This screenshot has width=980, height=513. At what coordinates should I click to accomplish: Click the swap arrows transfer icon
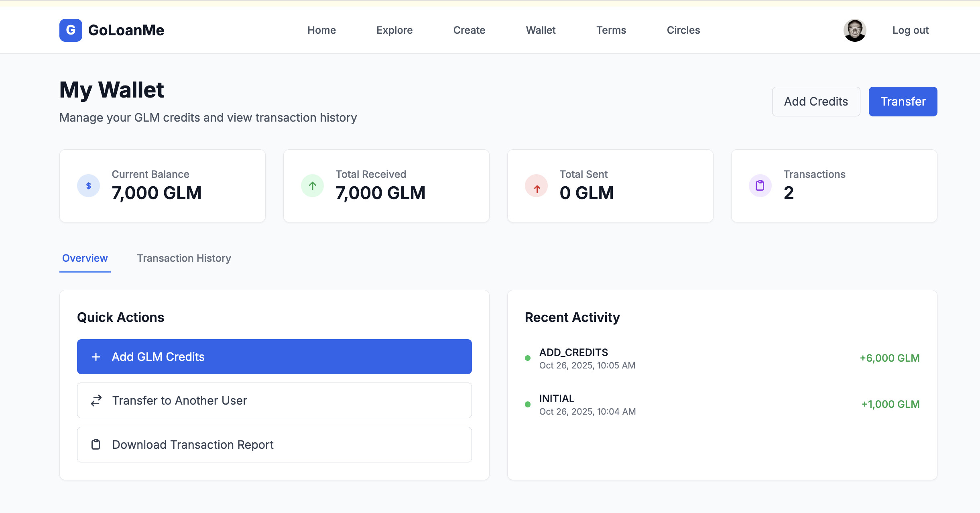click(96, 401)
